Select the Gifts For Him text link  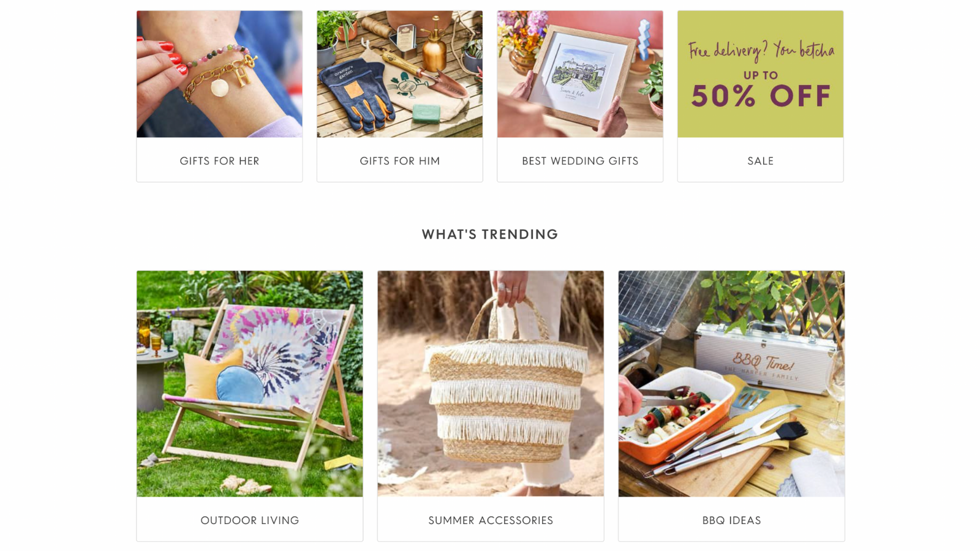pyautogui.click(x=399, y=161)
